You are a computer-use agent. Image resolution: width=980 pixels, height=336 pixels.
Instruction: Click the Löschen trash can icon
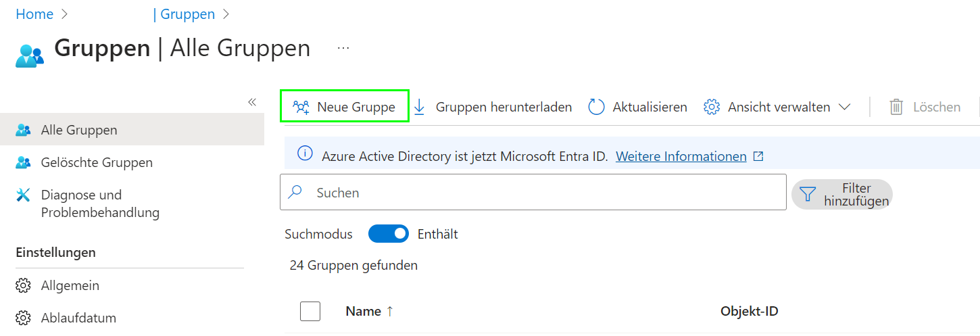click(x=896, y=107)
